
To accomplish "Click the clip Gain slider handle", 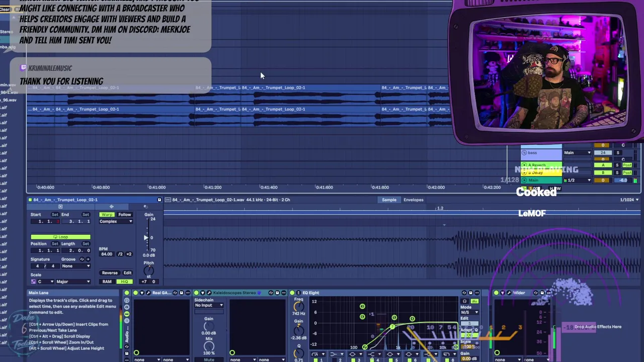I will click(x=146, y=237).
